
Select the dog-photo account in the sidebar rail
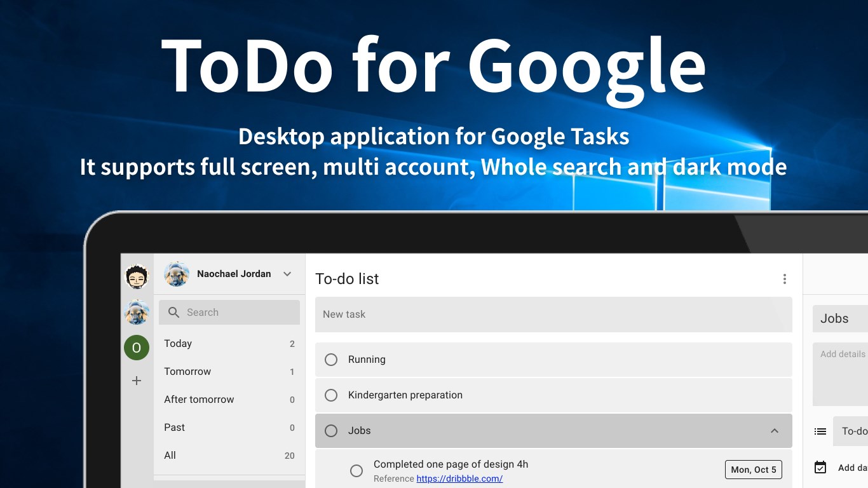click(x=137, y=312)
